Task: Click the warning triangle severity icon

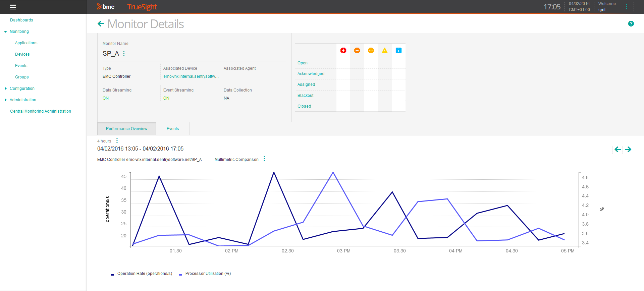Action: pos(385,51)
